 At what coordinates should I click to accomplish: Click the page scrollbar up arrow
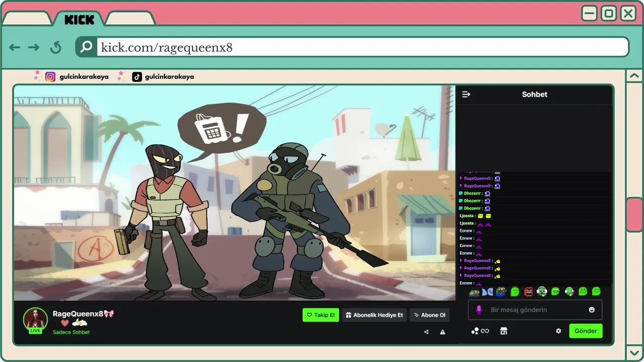634,76
